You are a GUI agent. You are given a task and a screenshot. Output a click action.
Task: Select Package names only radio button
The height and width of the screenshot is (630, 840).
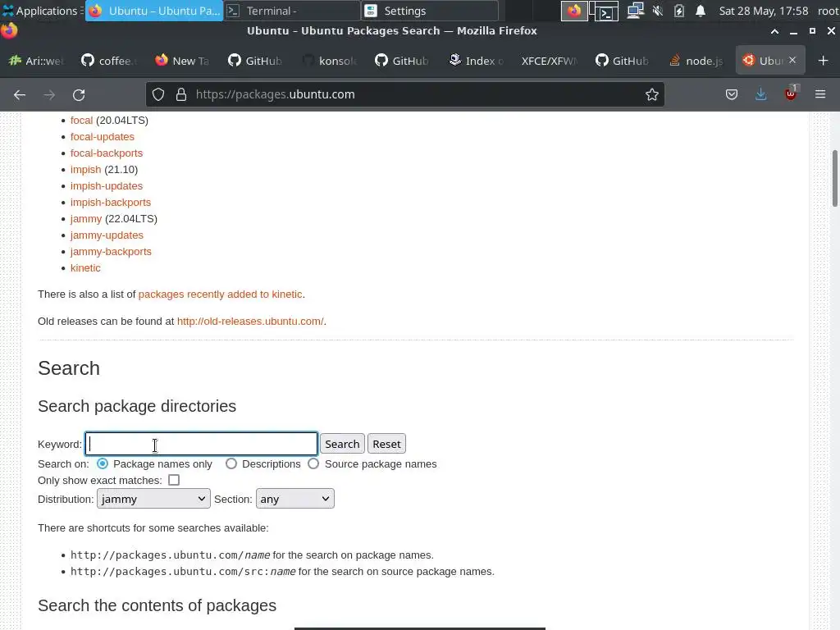(x=102, y=463)
